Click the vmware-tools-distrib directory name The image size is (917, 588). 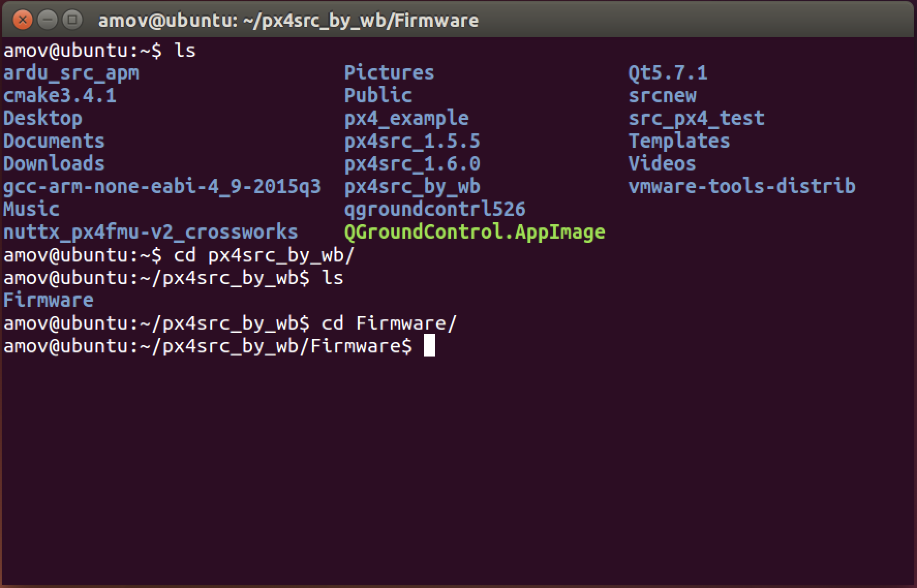tap(742, 186)
